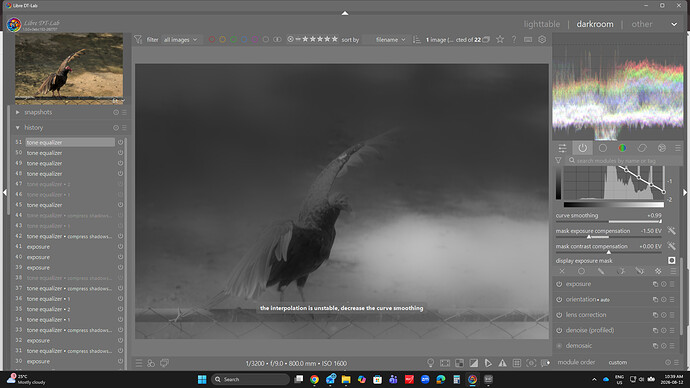Select parametric mask blend mode icon
690x388 pixels.
click(x=620, y=271)
